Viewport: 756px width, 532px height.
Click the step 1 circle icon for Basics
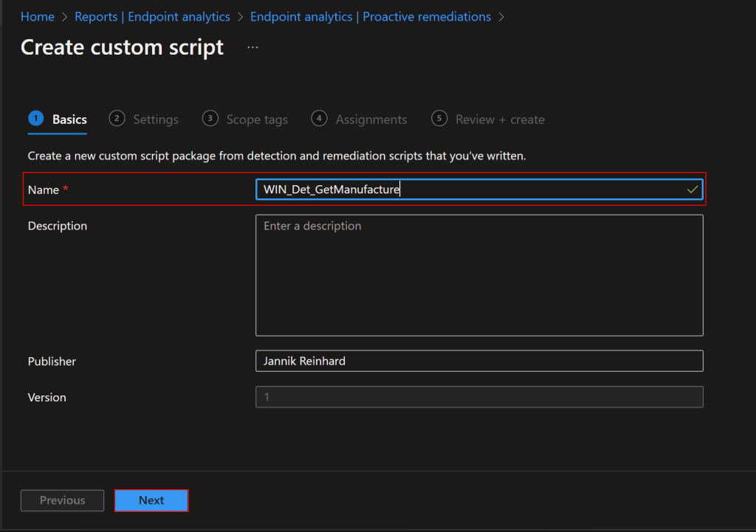click(x=35, y=119)
